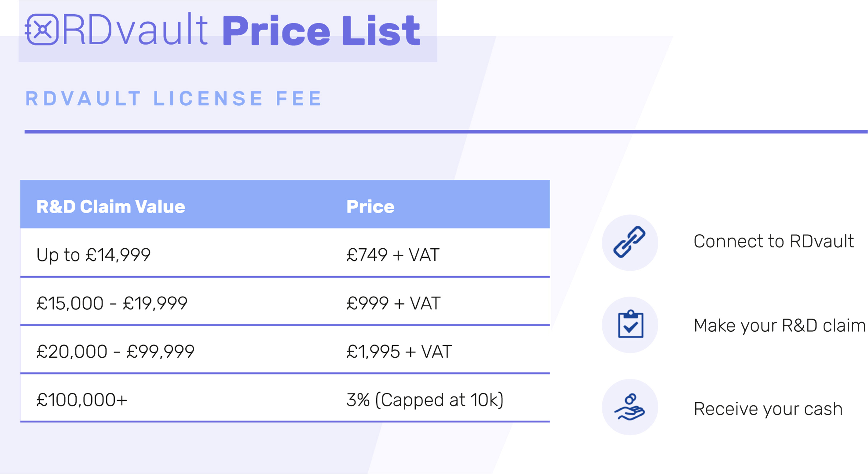This screenshot has height=474, width=868.
Task: Click the Receive your cash label
Action: (768, 409)
